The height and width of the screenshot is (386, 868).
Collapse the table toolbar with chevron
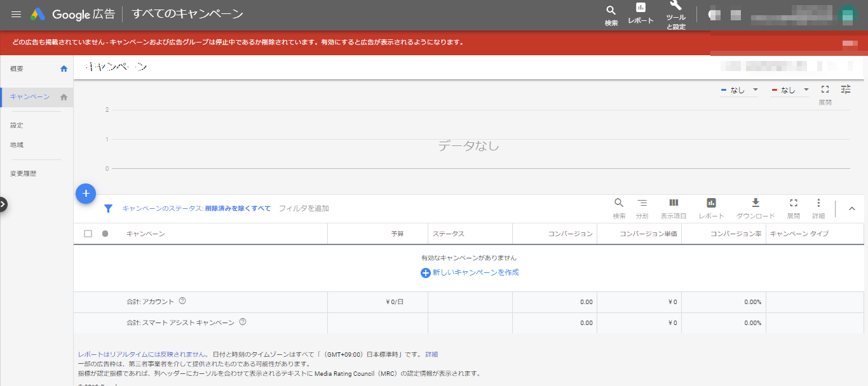[x=852, y=208]
